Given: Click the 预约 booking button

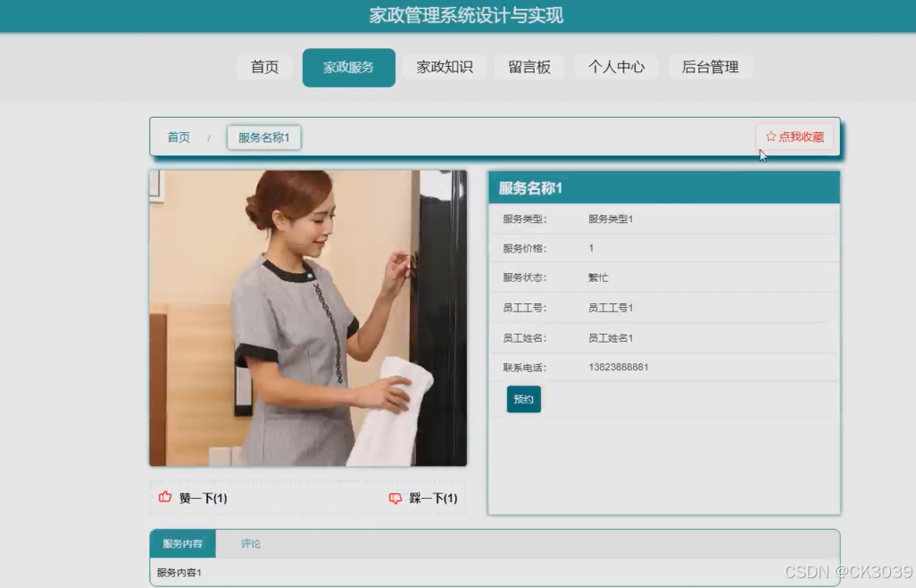Looking at the screenshot, I should (523, 399).
